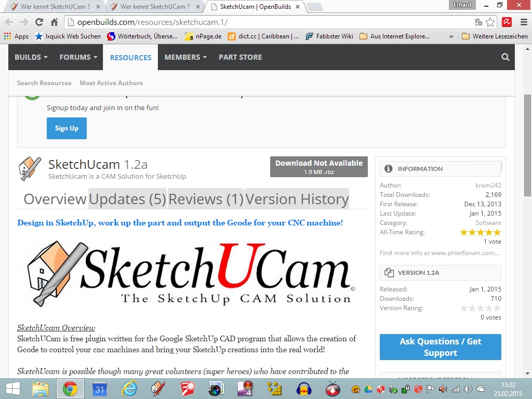Open Audacity headphones icon in taskbar
Viewport: 532px width, 399px height.
(x=303, y=388)
